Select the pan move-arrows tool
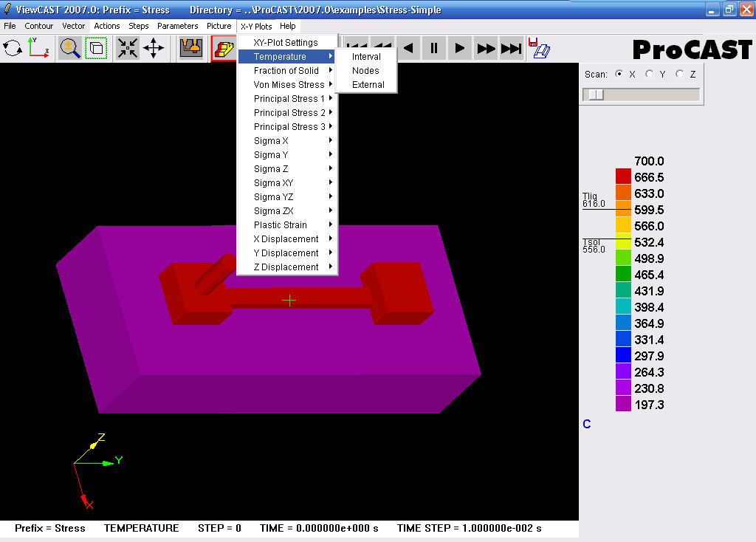This screenshot has width=756, height=542. 154,48
